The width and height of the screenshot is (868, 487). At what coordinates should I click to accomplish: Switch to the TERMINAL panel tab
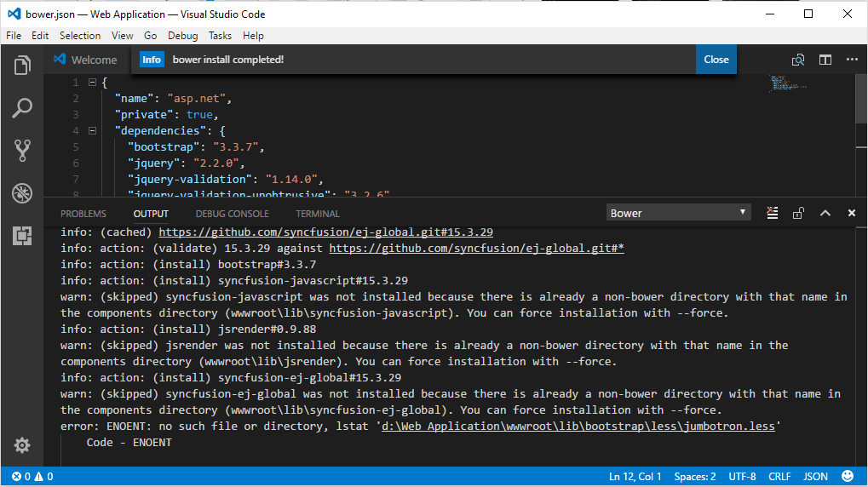click(317, 214)
